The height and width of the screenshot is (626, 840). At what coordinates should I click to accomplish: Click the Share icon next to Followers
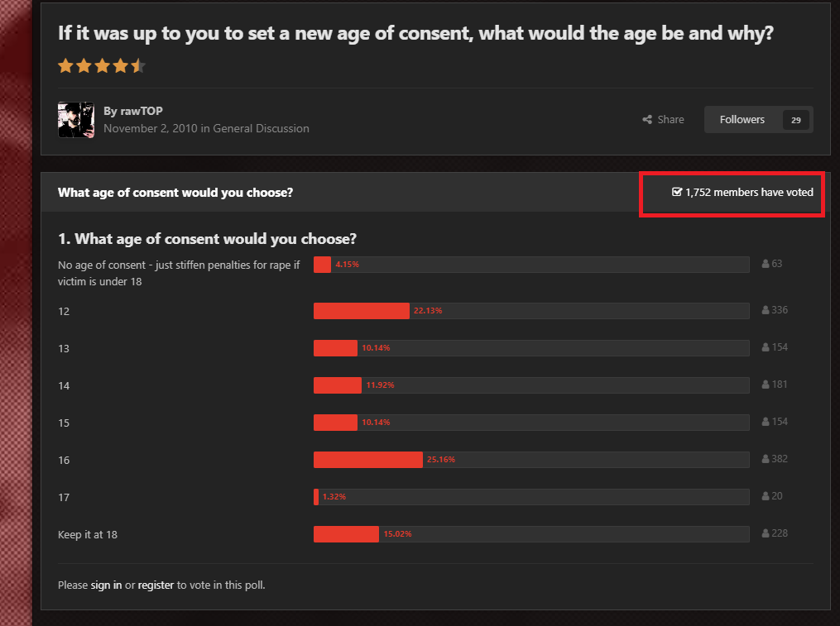(647, 119)
